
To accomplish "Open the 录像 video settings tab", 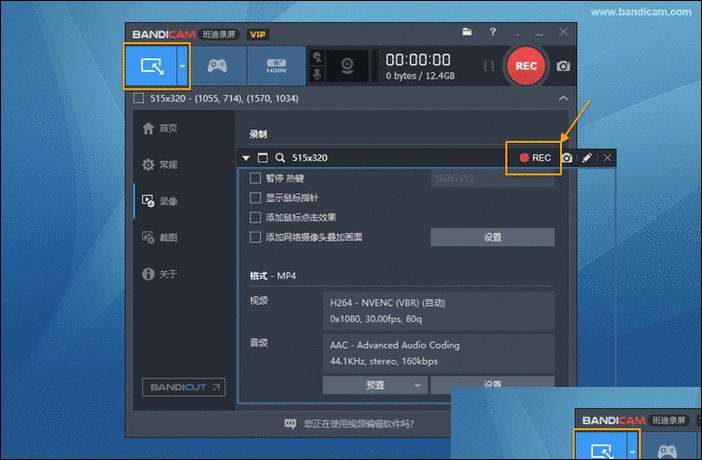I will (159, 201).
